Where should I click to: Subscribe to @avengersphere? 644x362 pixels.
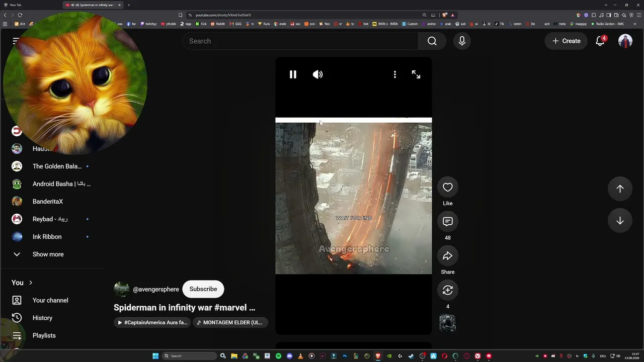click(203, 289)
